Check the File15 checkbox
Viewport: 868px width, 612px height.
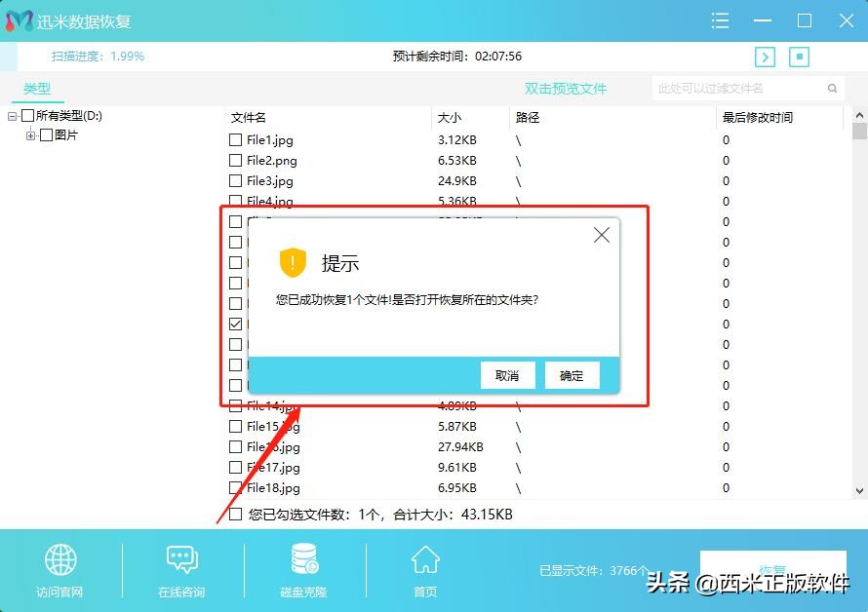(235, 427)
